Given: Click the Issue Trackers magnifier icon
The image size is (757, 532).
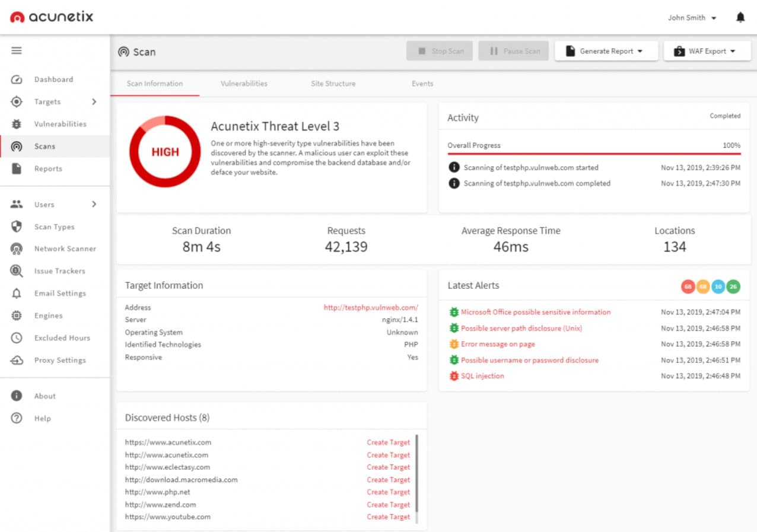Looking at the screenshot, I should pyautogui.click(x=17, y=271).
